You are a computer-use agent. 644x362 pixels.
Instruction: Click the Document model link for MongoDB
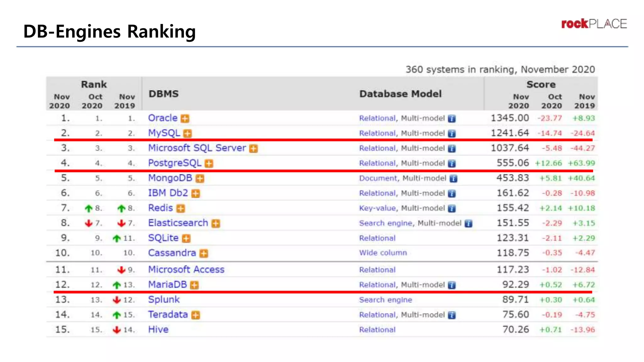point(378,178)
